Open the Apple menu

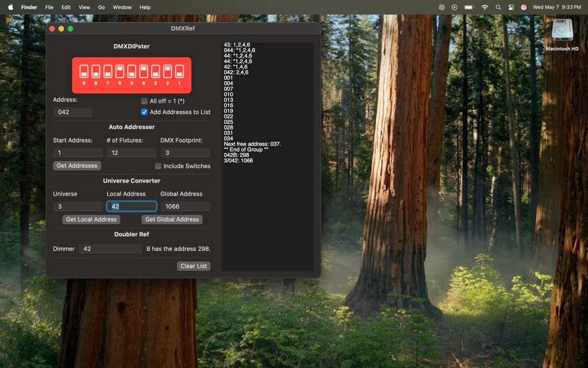coord(11,7)
